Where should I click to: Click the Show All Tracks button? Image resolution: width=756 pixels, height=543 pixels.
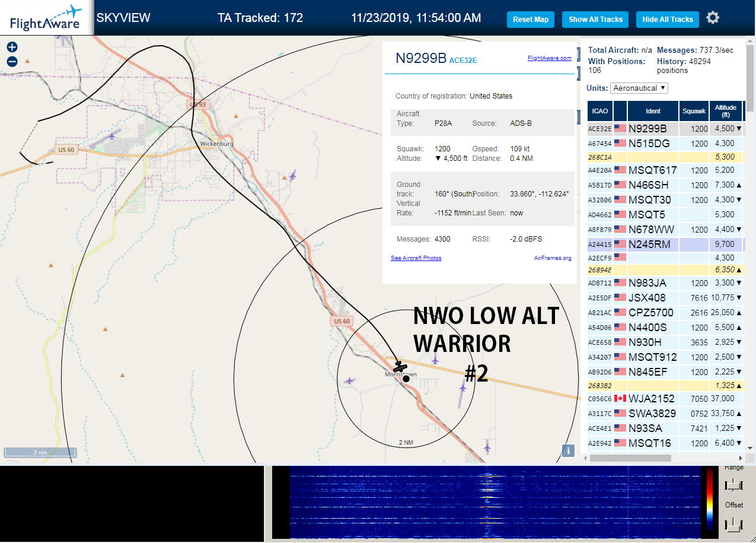(x=595, y=20)
